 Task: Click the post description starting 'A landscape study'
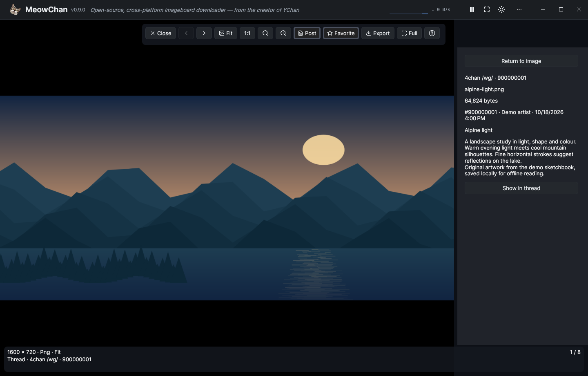(520, 157)
